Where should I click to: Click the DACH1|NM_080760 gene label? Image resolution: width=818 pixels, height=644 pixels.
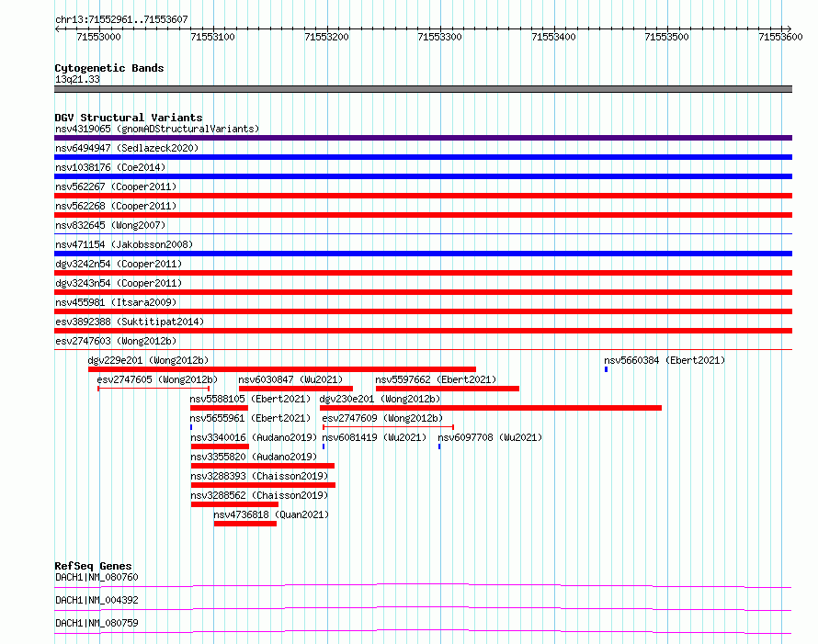point(97,577)
